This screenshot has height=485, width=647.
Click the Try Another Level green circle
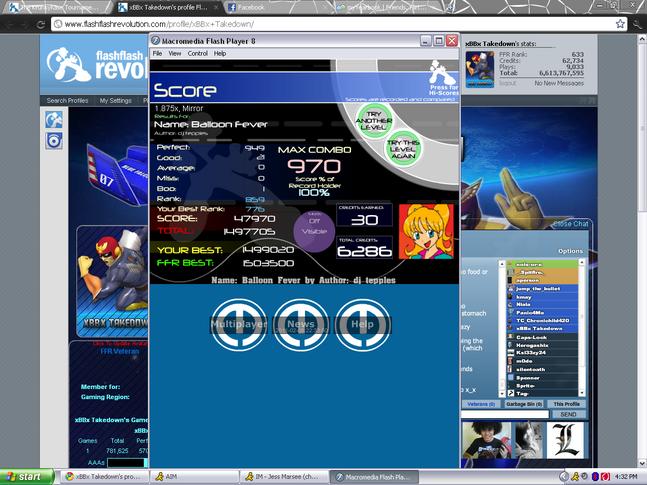[x=373, y=121]
